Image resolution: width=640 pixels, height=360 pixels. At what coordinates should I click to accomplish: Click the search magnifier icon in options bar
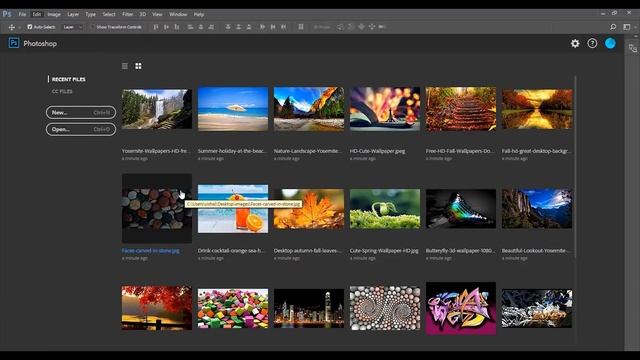coord(613,27)
